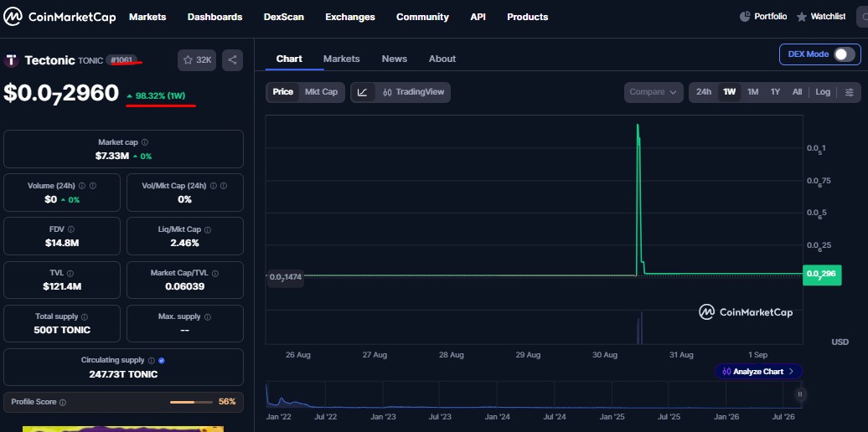
Task: Click the 30 Aug date axis label
Action: coord(605,355)
